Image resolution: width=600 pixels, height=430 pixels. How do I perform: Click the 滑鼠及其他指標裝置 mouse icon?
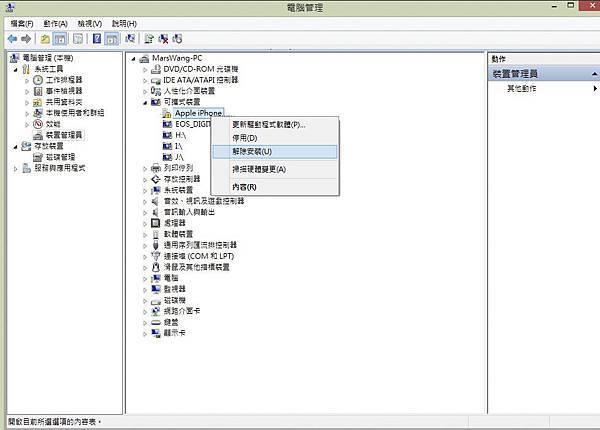(x=155, y=267)
